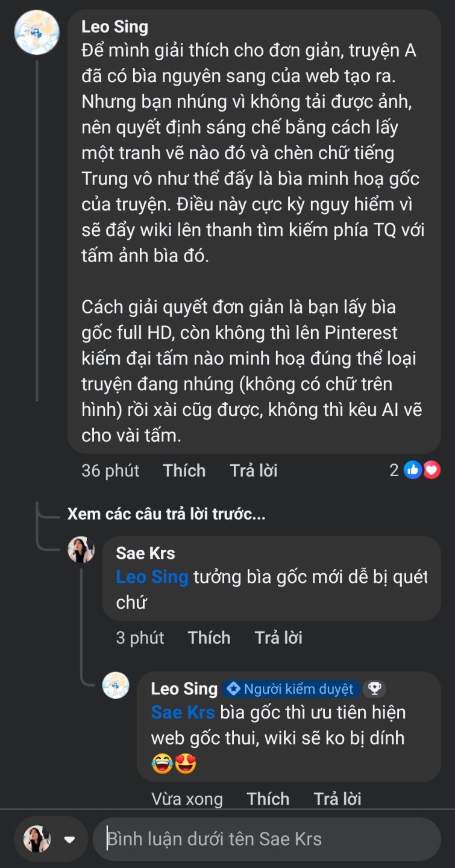Click Trả lời under latest reply
Viewport: 455px width, 868px height.
point(337,799)
